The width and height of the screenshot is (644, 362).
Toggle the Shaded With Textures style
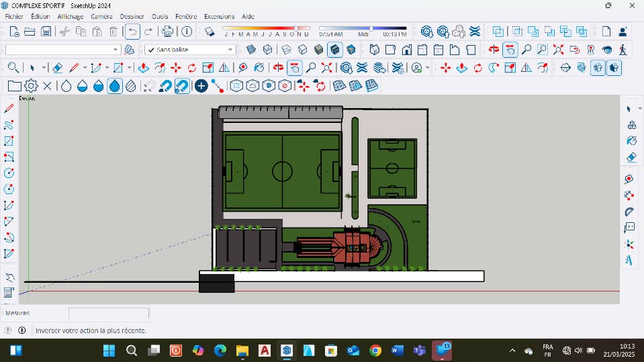click(334, 49)
